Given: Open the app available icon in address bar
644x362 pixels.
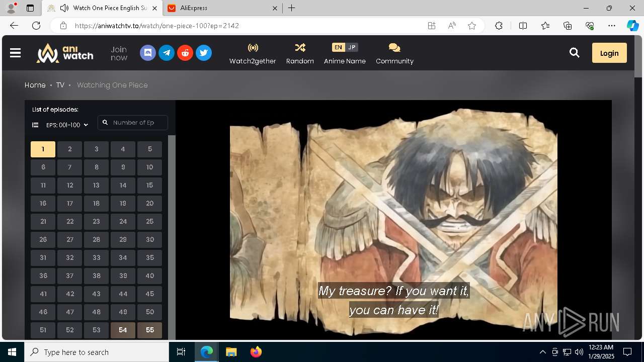Looking at the screenshot, I should pos(432,26).
